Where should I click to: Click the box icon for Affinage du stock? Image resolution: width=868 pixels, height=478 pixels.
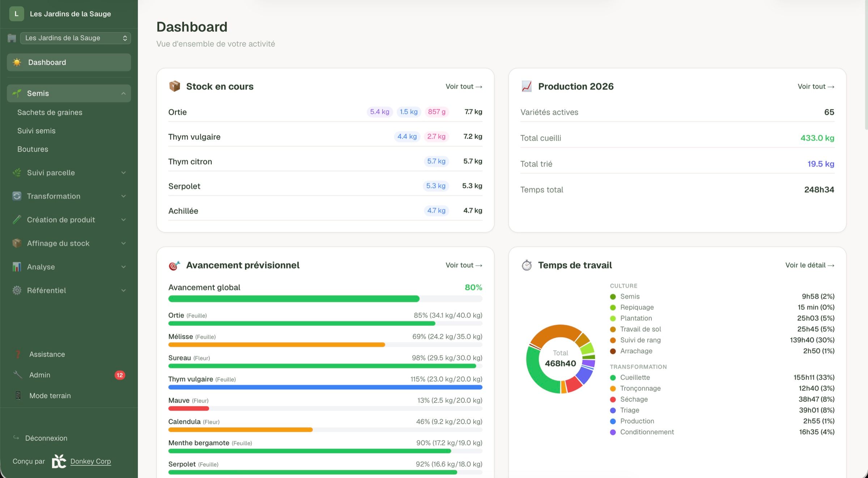pyautogui.click(x=17, y=243)
